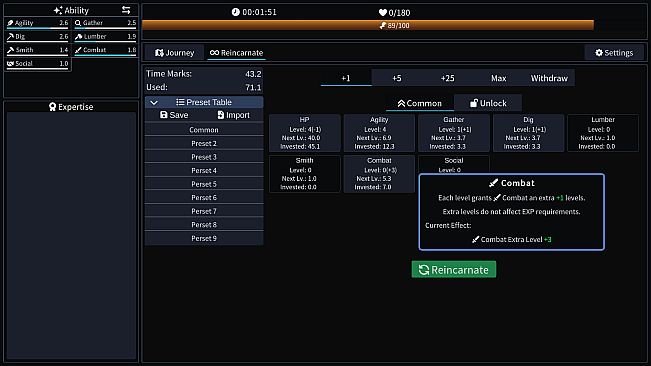Click the 0/180 health text
This screenshot has width=651, height=366.
(399, 13)
